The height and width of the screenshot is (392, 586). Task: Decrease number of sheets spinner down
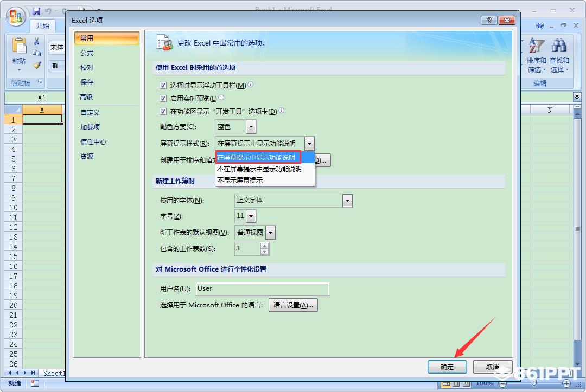[x=265, y=252]
